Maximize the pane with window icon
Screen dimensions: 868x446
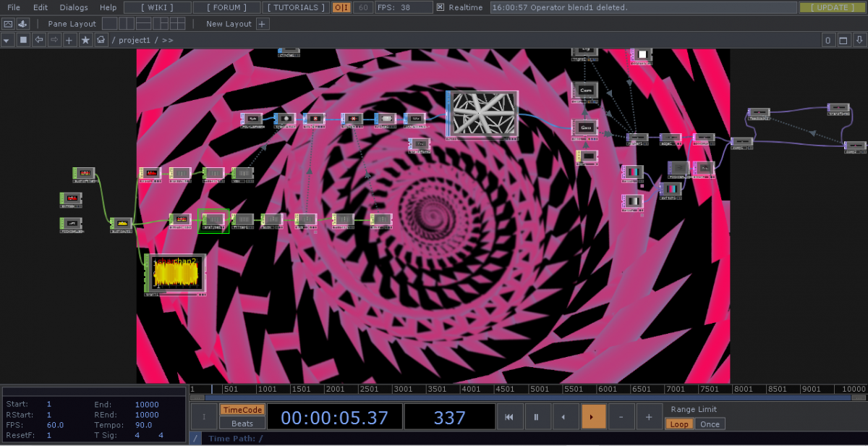click(x=843, y=40)
